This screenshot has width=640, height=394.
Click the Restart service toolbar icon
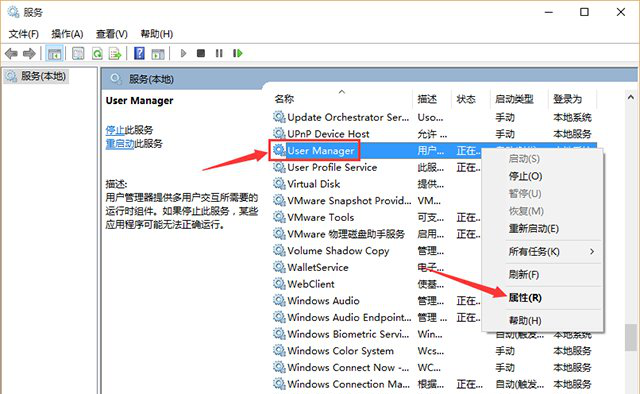238,53
